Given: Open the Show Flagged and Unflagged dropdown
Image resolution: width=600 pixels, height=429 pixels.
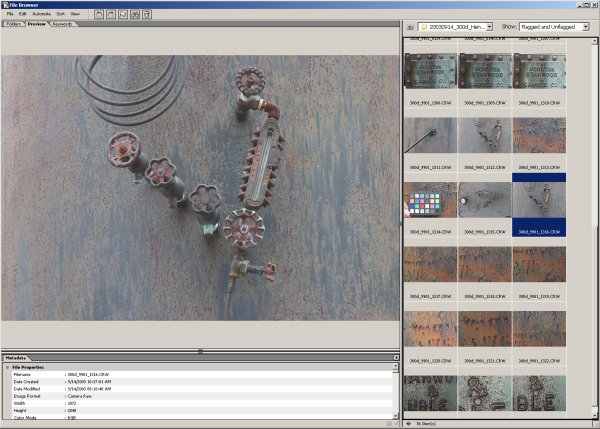Looking at the screenshot, I should click(x=585, y=27).
